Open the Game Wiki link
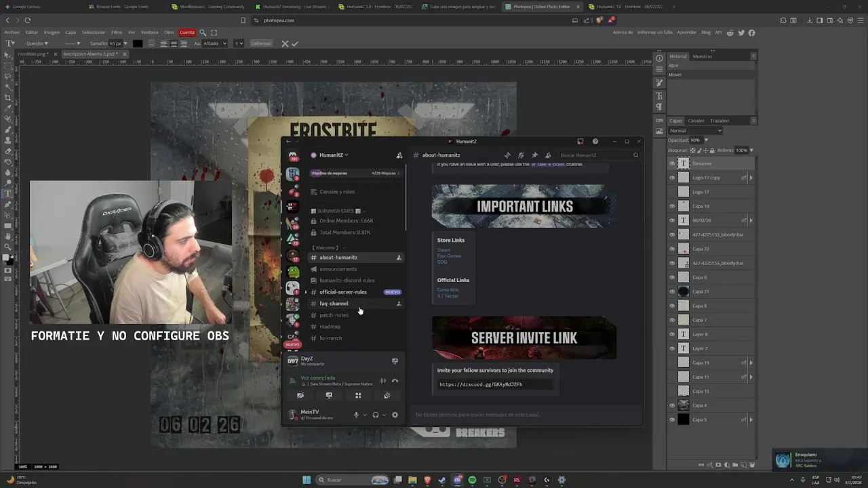 [448, 290]
